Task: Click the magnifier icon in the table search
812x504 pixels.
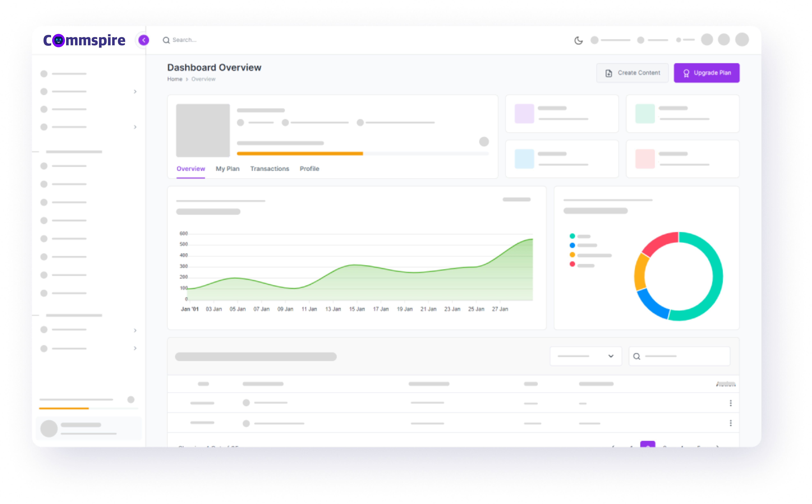Action: point(637,356)
